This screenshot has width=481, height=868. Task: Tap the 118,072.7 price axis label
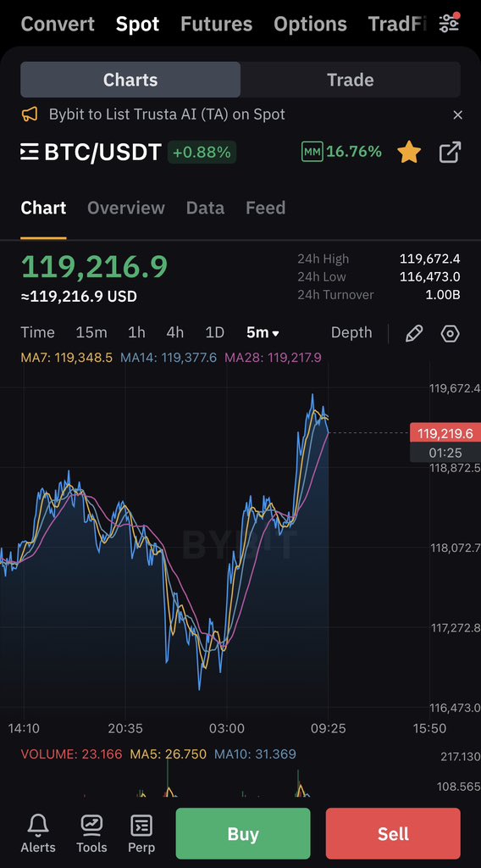tap(455, 548)
